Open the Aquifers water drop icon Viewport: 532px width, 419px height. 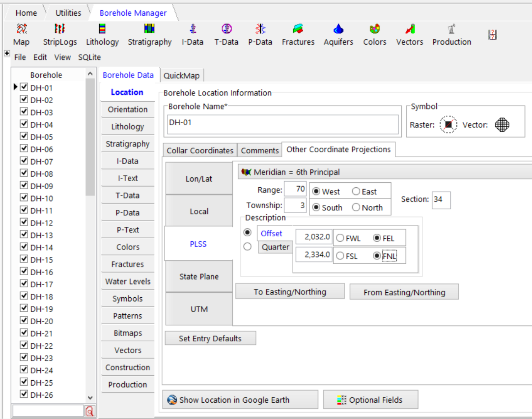pyautogui.click(x=338, y=29)
